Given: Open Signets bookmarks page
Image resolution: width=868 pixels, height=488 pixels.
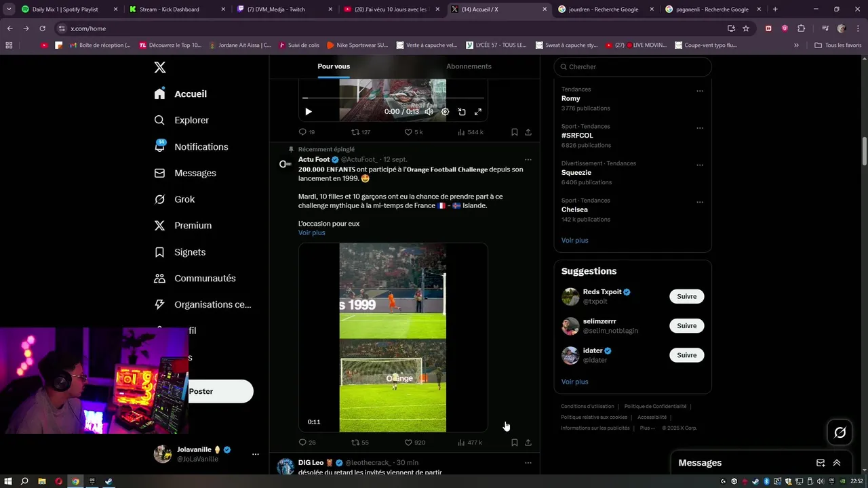Looking at the screenshot, I should (180, 251).
